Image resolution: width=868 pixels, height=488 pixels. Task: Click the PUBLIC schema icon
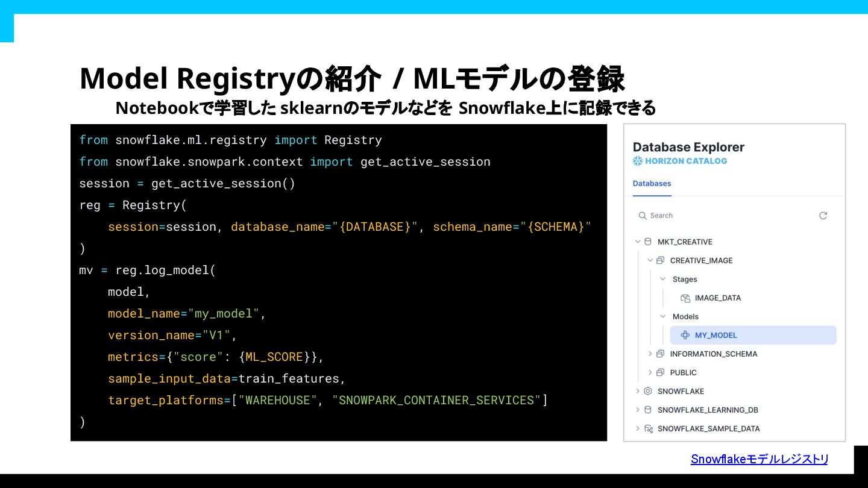click(661, 372)
